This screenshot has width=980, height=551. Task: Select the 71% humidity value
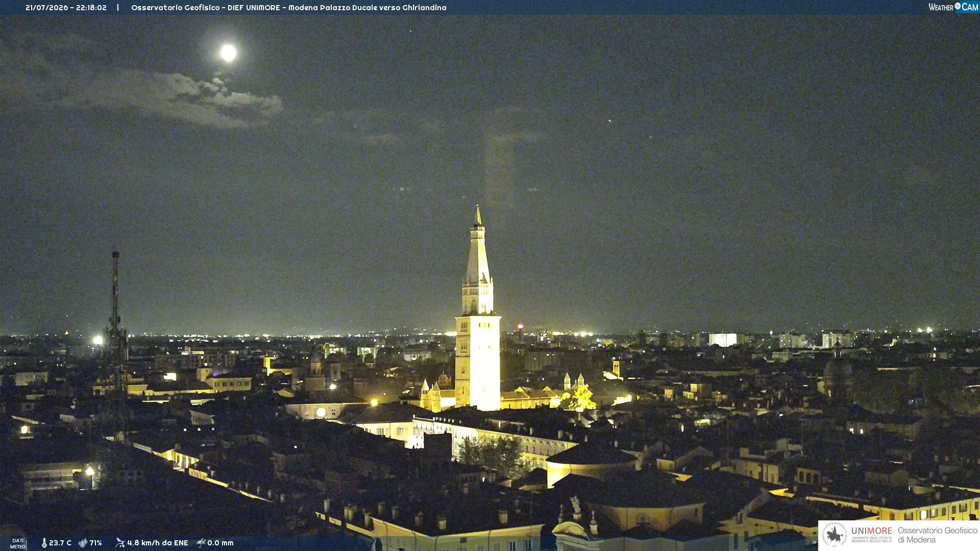pyautogui.click(x=96, y=543)
